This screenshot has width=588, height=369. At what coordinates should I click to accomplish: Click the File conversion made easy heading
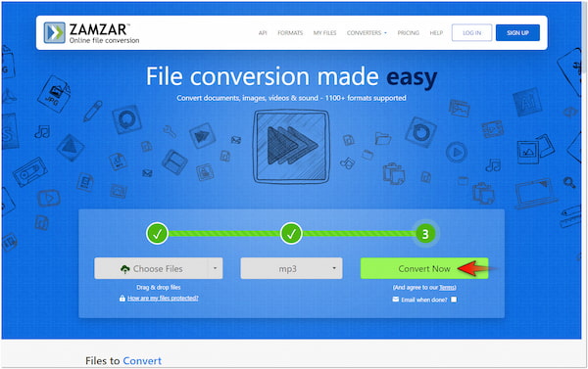291,76
